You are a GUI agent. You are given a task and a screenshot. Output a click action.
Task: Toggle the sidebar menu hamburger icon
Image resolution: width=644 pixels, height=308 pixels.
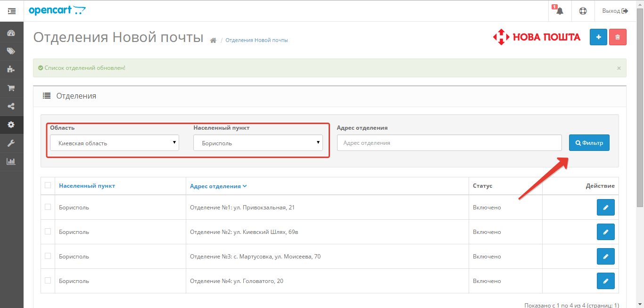point(12,11)
